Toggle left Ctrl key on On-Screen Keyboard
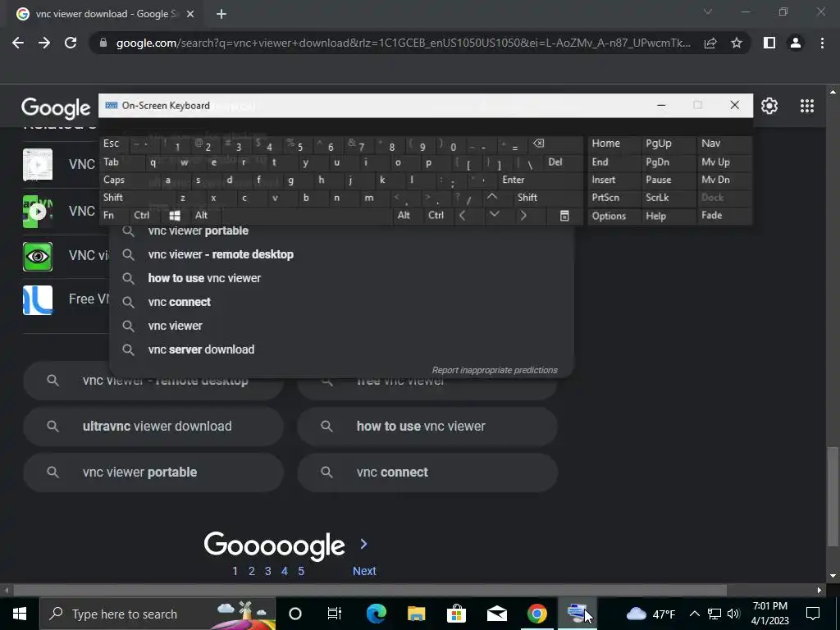The image size is (840, 630). click(141, 216)
